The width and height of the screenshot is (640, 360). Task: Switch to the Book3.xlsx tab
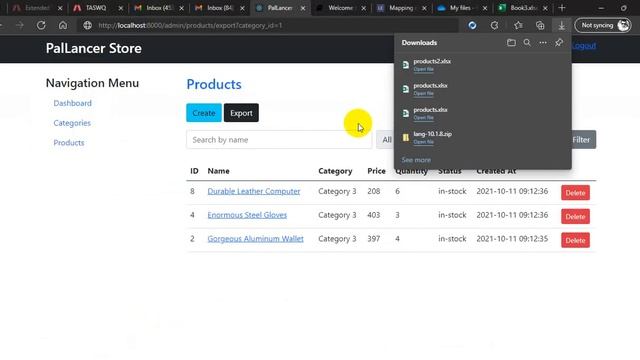tap(522, 8)
